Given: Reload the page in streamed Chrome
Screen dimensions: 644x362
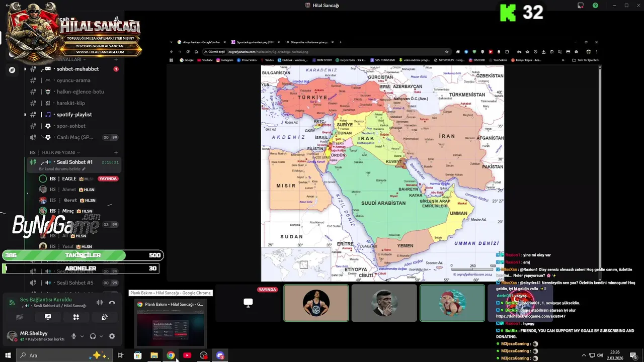Looking at the screenshot, I should [188, 51].
